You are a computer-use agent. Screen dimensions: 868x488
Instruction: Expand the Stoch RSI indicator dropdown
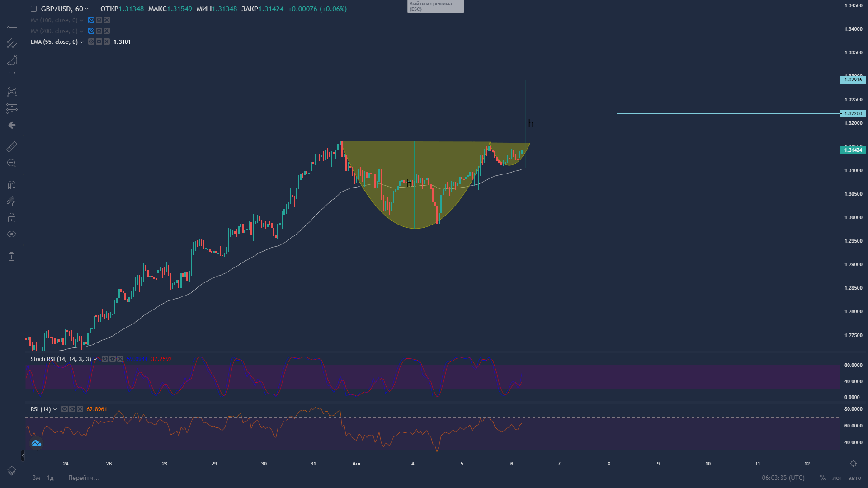pyautogui.click(x=95, y=359)
